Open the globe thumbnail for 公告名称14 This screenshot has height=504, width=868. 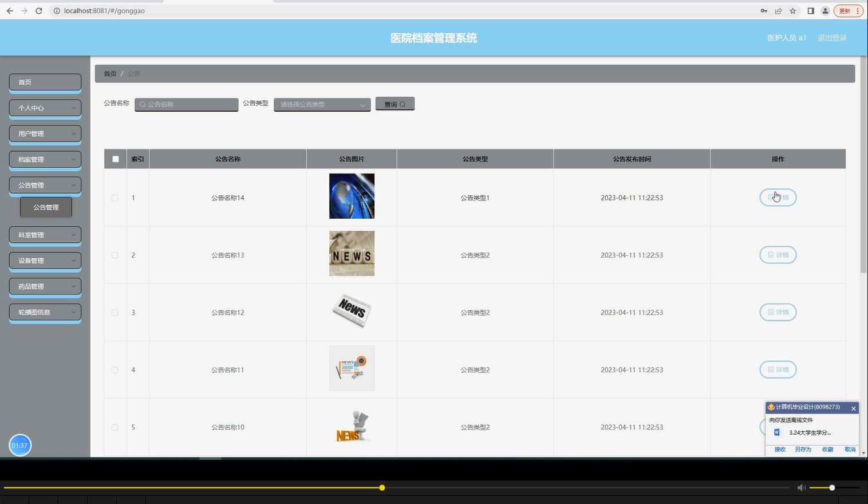click(x=352, y=196)
